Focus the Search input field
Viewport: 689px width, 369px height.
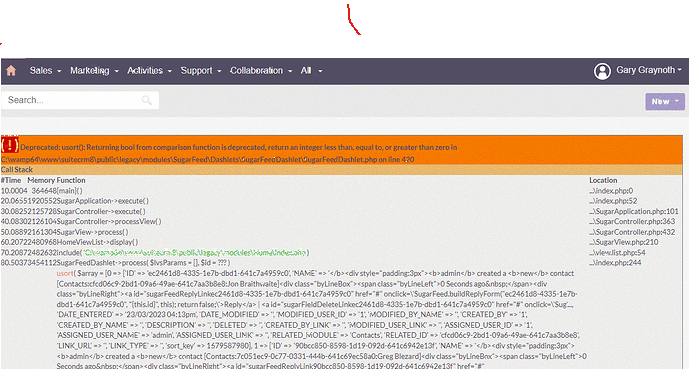[x=80, y=100]
